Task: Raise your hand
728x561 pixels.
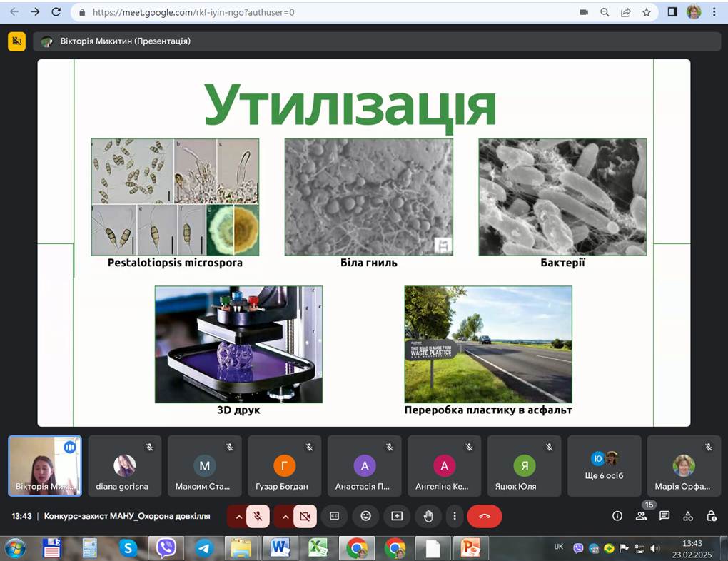Action: click(x=427, y=516)
